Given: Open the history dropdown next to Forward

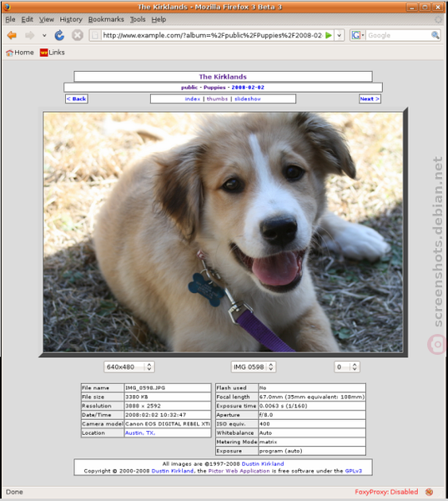Looking at the screenshot, I should 44,35.
